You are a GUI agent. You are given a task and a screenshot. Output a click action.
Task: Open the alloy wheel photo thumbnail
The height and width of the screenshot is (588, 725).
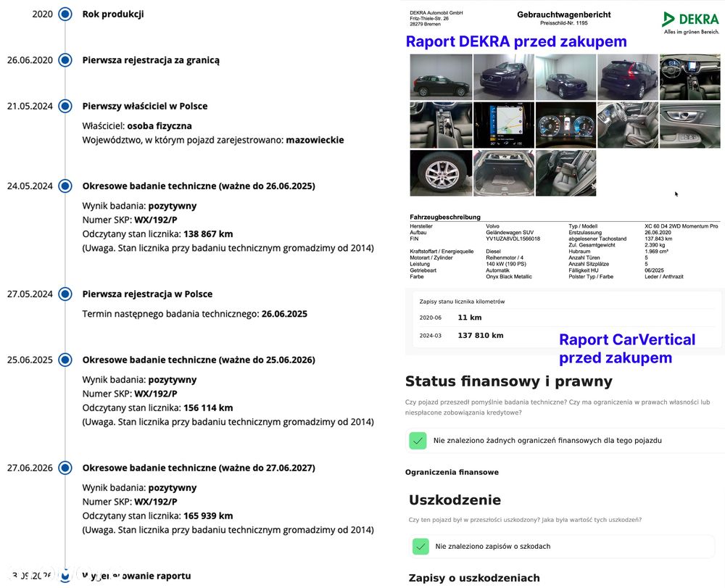(x=441, y=173)
